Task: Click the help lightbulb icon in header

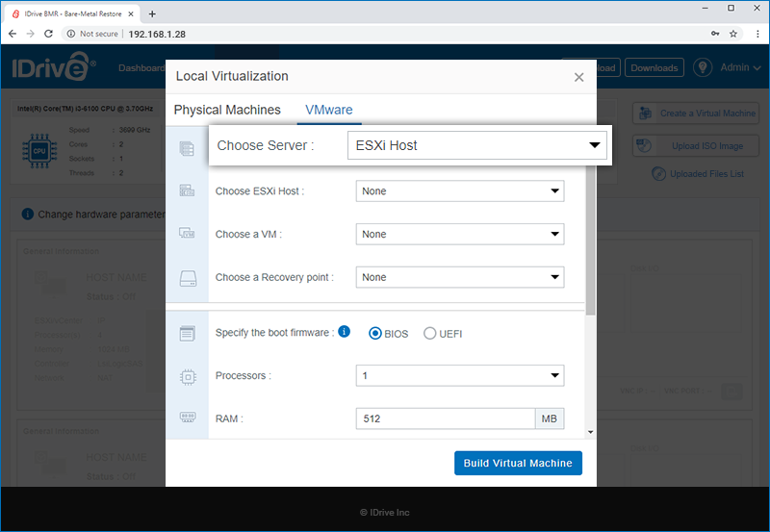Action: click(703, 67)
